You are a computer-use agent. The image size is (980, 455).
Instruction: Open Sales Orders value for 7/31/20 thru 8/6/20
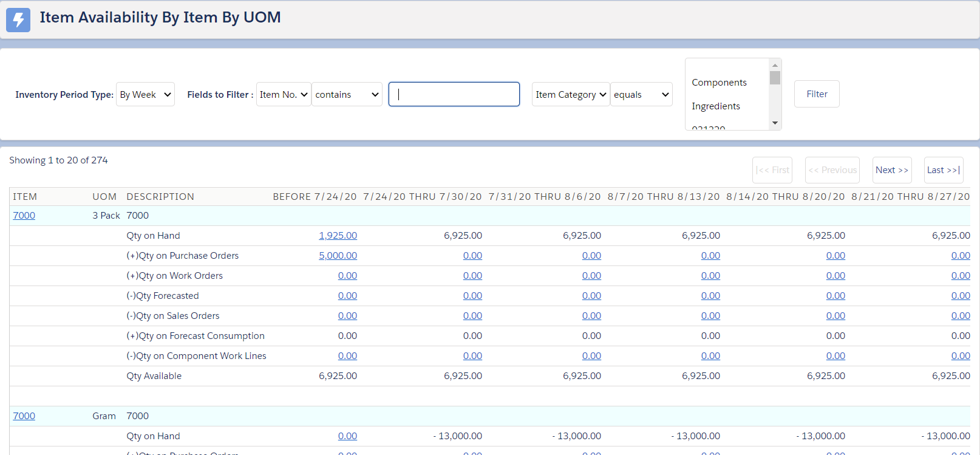coord(591,316)
